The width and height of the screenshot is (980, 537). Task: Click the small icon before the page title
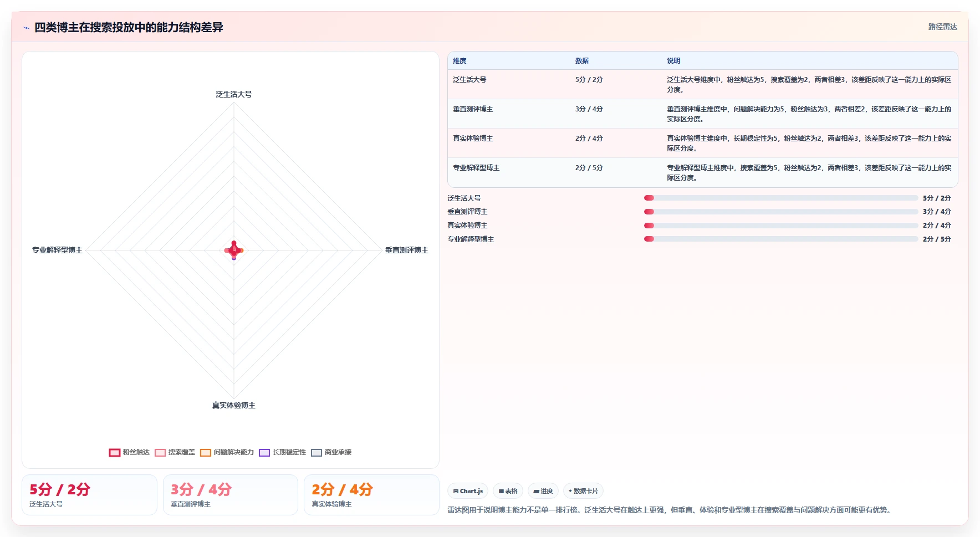[x=26, y=28]
